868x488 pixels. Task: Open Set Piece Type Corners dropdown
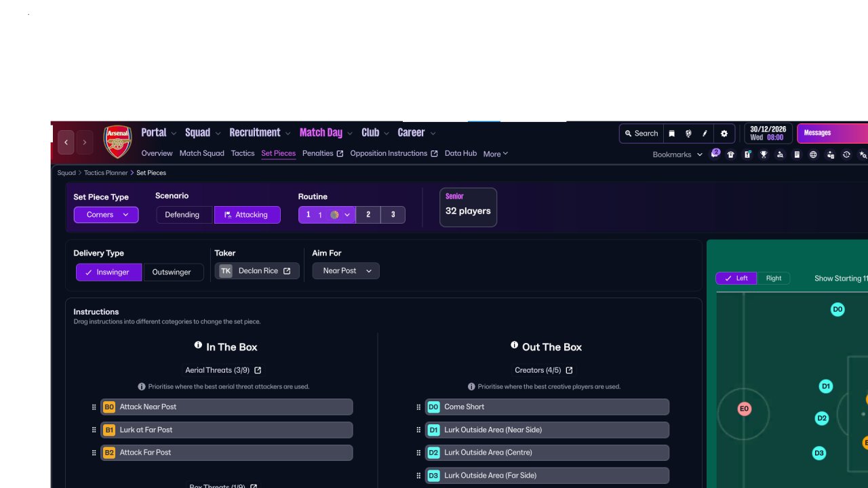coord(106,215)
